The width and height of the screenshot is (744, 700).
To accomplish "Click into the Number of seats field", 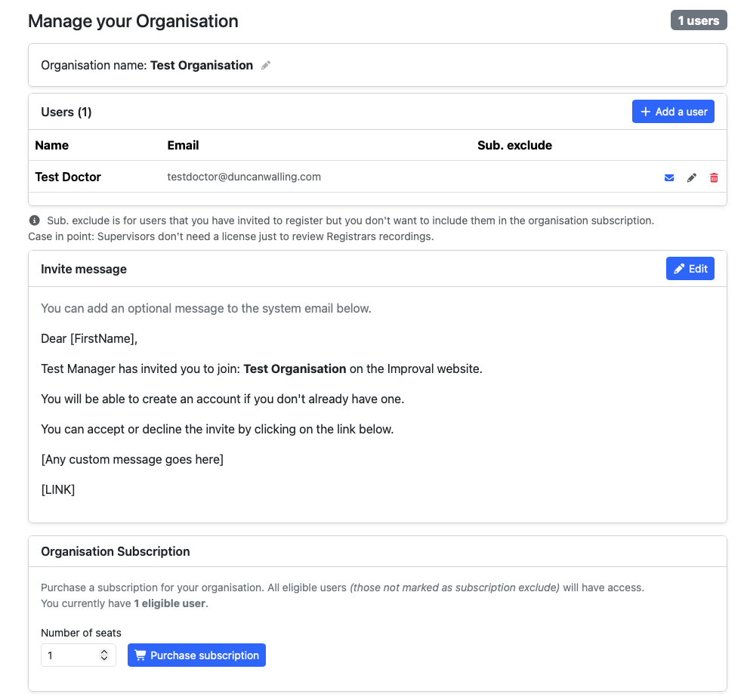I will click(69, 655).
